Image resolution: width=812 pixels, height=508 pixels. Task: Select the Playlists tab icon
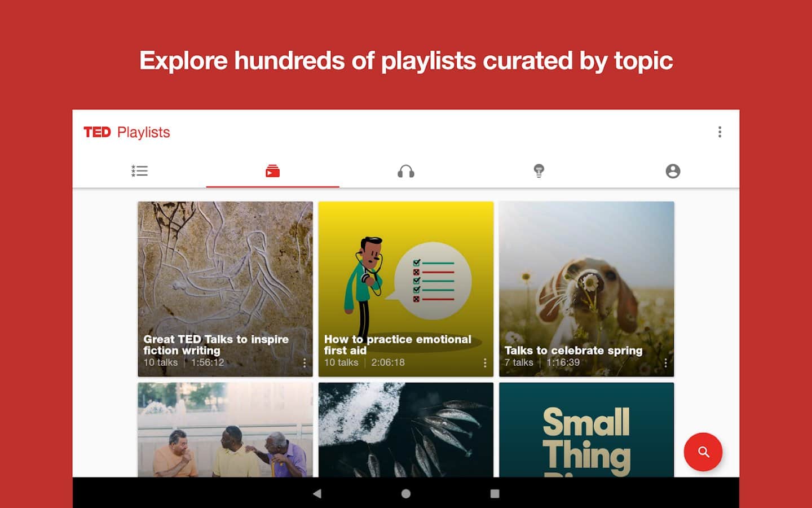(x=272, y=171)
